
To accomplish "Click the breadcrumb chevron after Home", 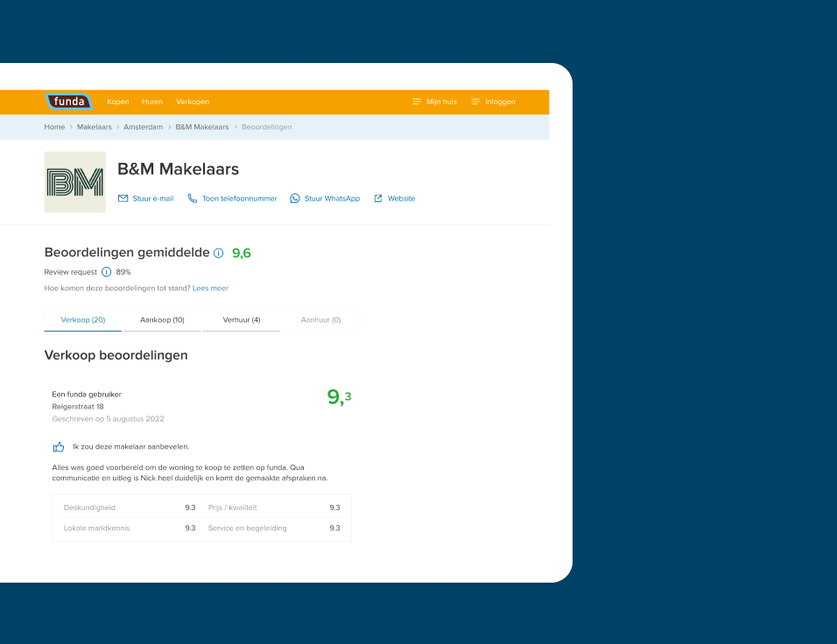I will pos(71,127).
